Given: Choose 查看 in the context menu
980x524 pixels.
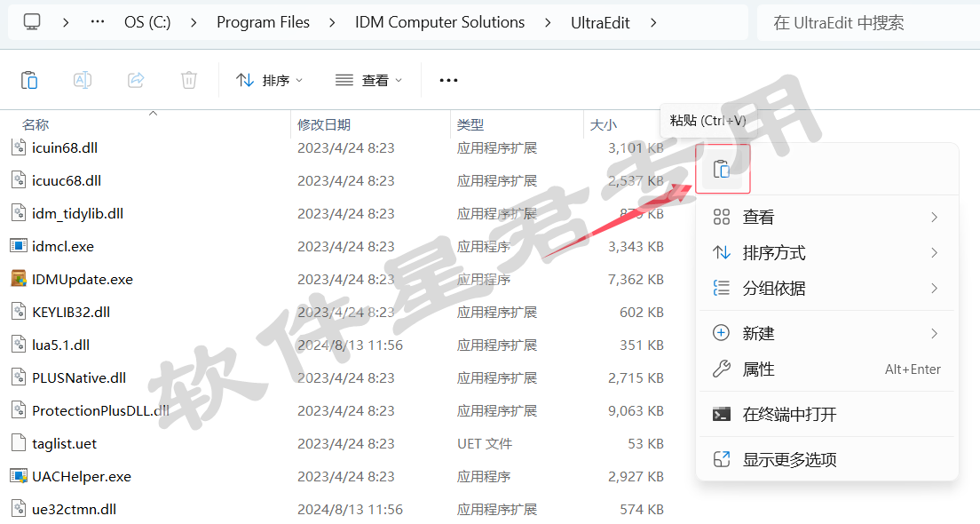Looking at the screenshot, I should pyautogui.click(x=827, y=217).
